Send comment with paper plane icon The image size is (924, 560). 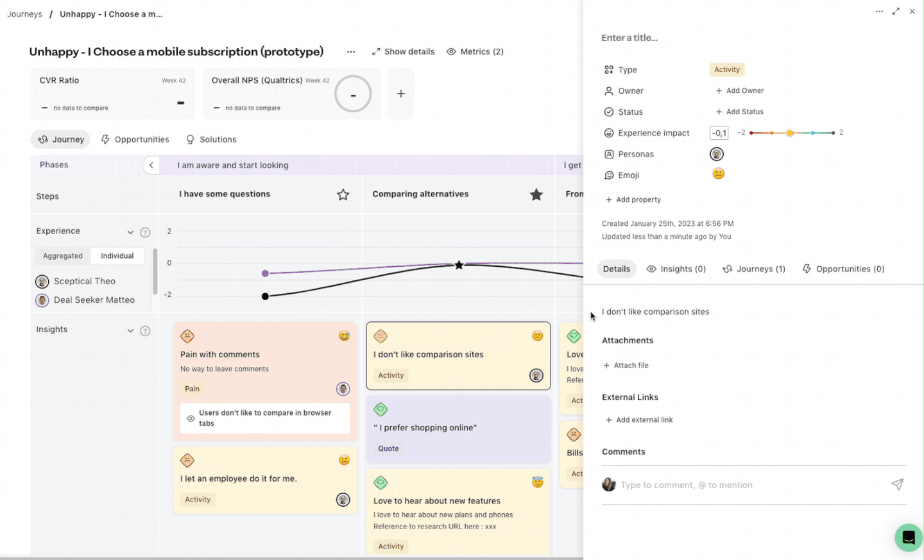[897, 484]
